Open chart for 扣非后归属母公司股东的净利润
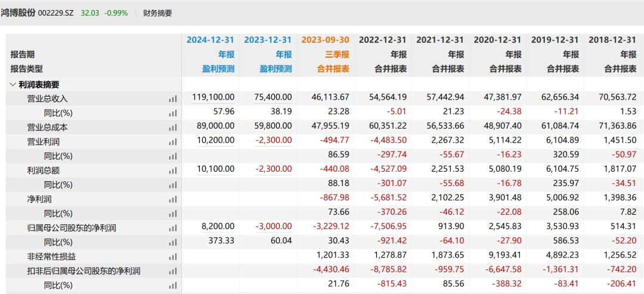 coord(173,271)
